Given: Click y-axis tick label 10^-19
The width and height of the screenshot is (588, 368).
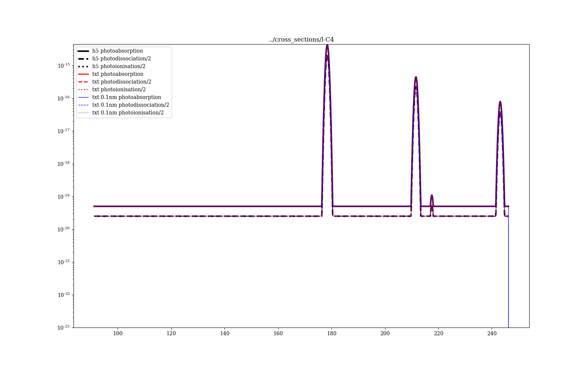Looking at the screenshot, I should tap(64, 197).
